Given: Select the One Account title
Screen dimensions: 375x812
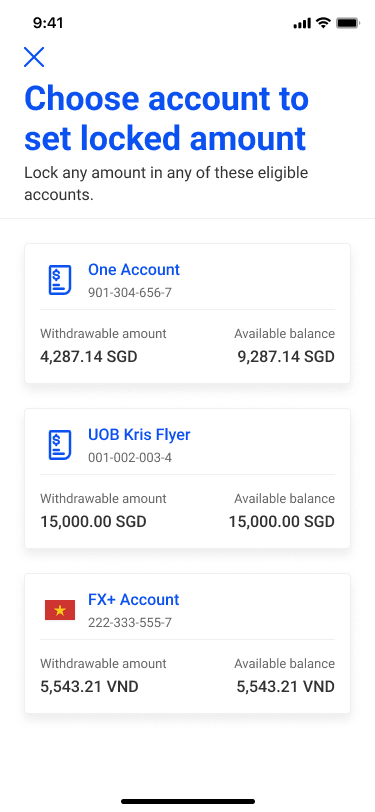Looking at the screenshot, I should 134,269.
